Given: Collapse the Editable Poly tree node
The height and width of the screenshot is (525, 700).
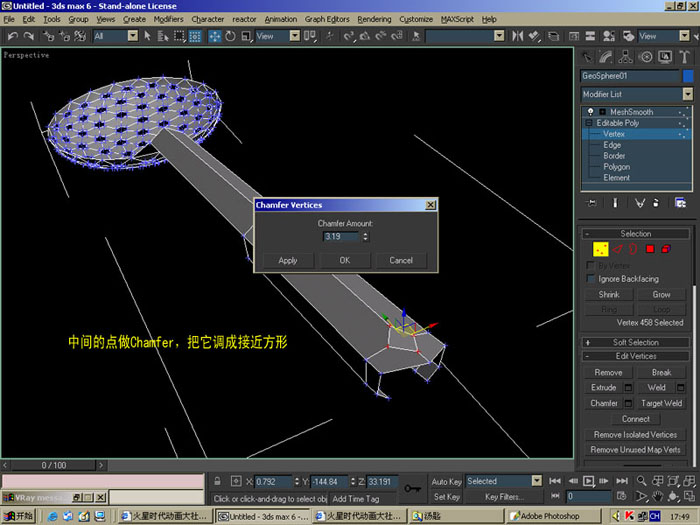Looking at the screenshot, I should (589, 123).
